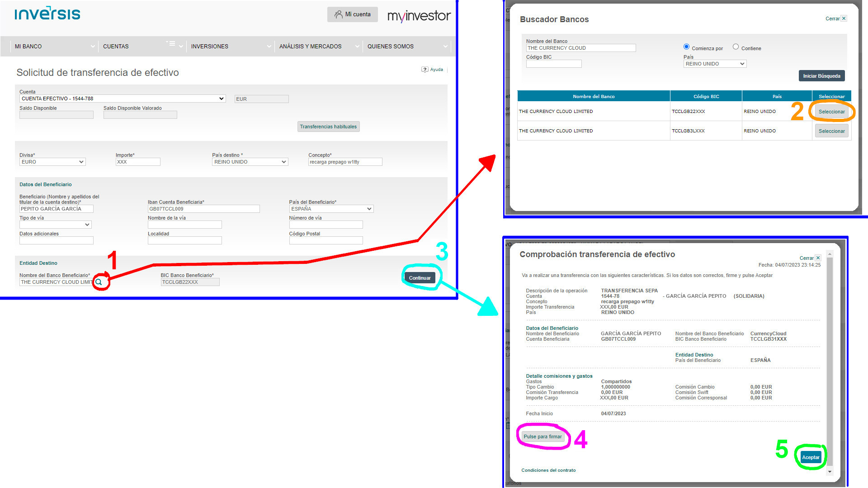The width and height of the screenshot is (868, 488).
Task: Click the Saldo Disponible field
Action: pos(57,115)
